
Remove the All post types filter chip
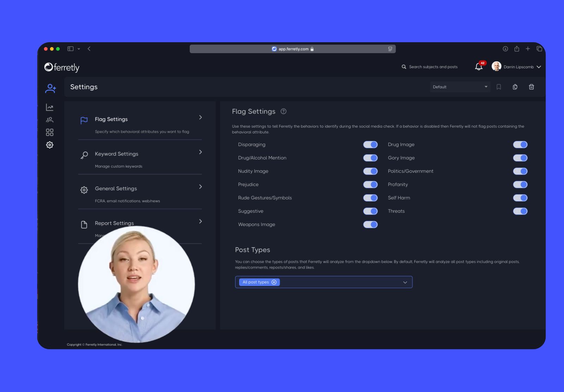coord(274,282)
